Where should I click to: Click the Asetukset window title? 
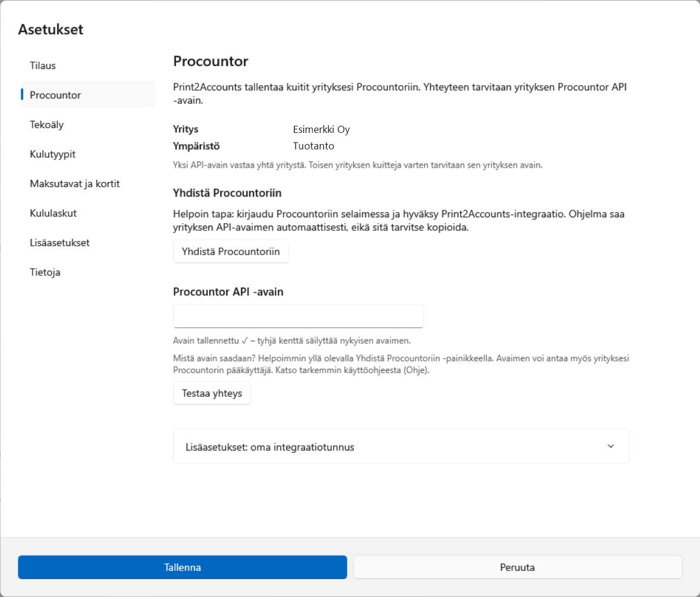tap(50, 30)
